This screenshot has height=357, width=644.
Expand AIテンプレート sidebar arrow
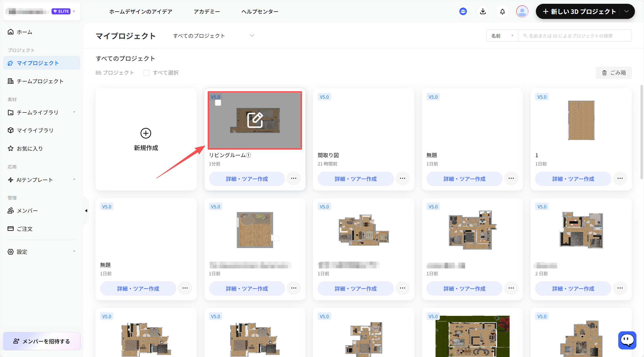pyautogui.click(x=74, y=180)
